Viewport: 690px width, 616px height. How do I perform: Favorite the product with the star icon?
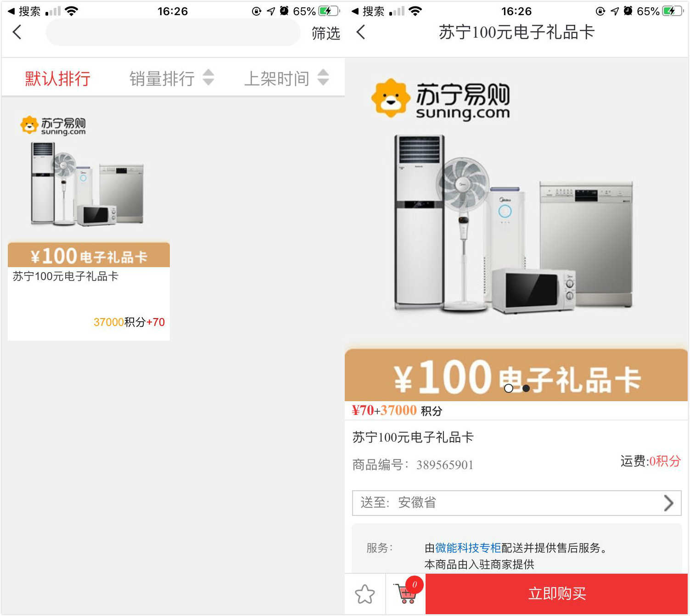[365, 594]
